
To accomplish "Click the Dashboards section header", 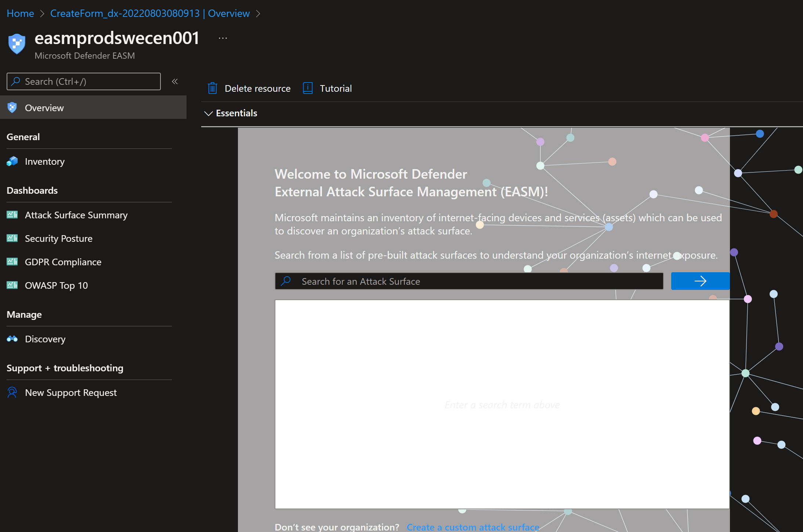I will tap(32, 190).
